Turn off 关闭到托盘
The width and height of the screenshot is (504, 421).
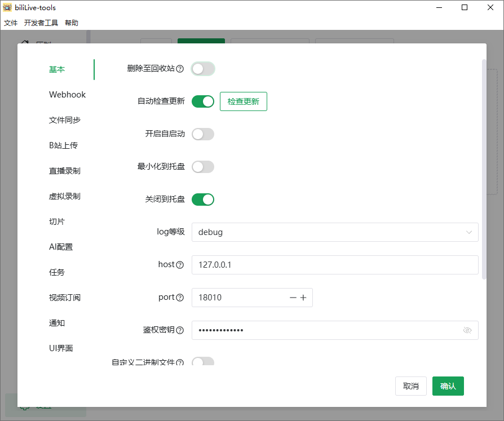[x=202, y=199]
